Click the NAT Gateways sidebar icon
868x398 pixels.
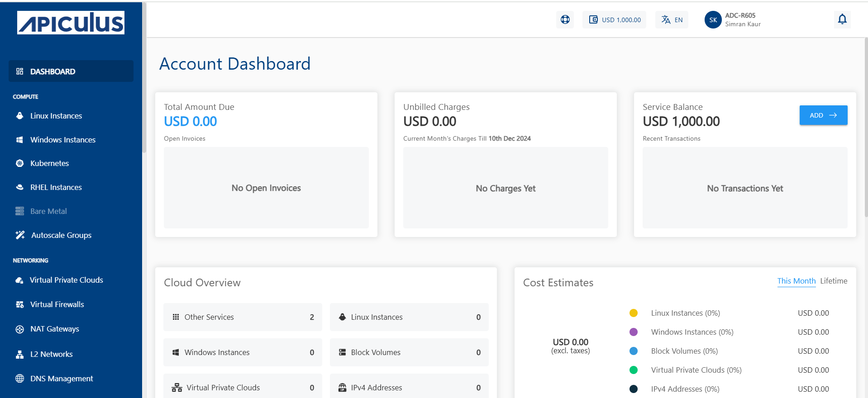(x=19, y=329)
